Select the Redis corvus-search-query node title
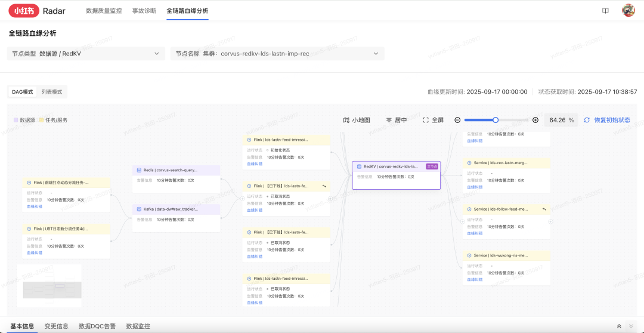 point(171,170)
